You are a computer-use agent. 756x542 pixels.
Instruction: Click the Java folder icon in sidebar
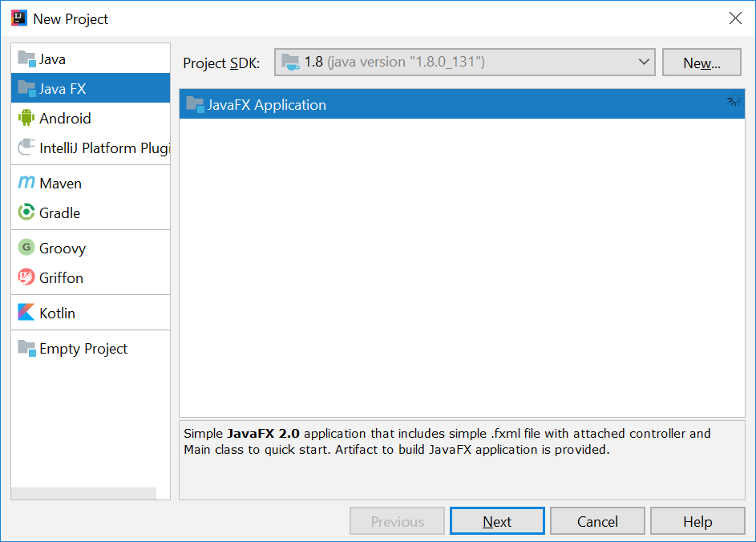pos(26,59)
